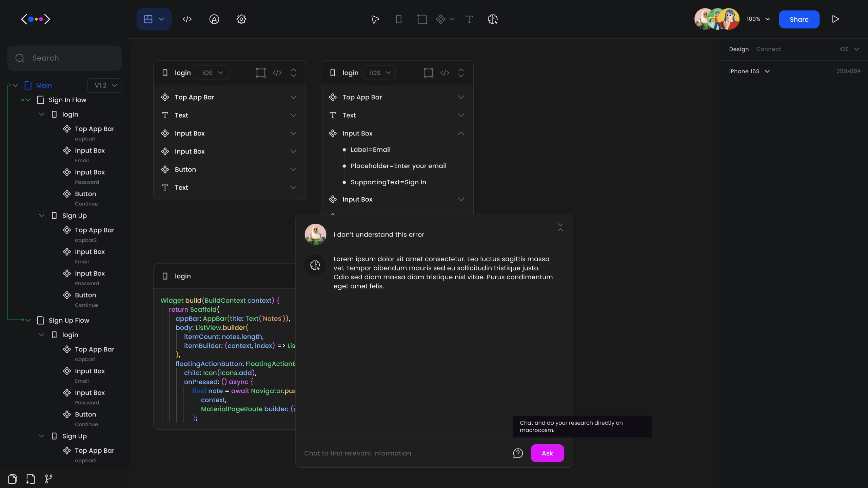This screenshot has width=868, height=488.
Task: Click the Share button
Action: [799, 19]
